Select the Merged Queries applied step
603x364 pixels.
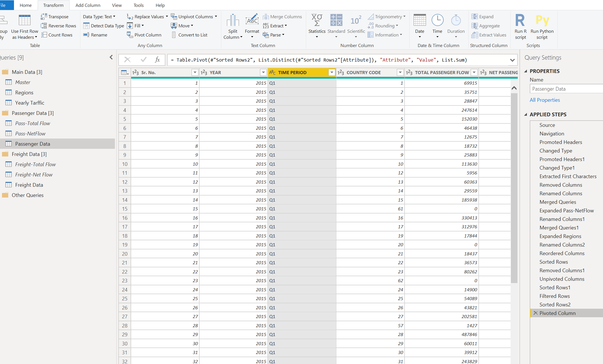[558, 202]
